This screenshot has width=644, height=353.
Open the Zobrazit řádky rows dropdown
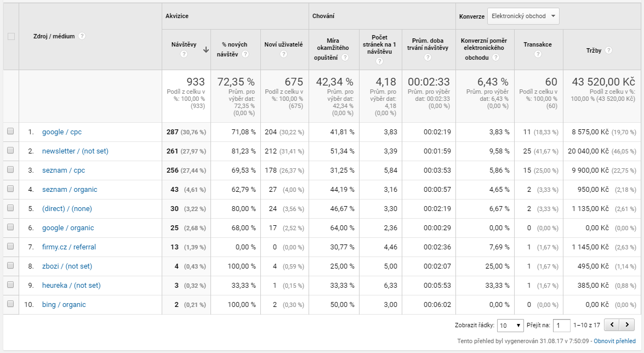pos(510,325)
